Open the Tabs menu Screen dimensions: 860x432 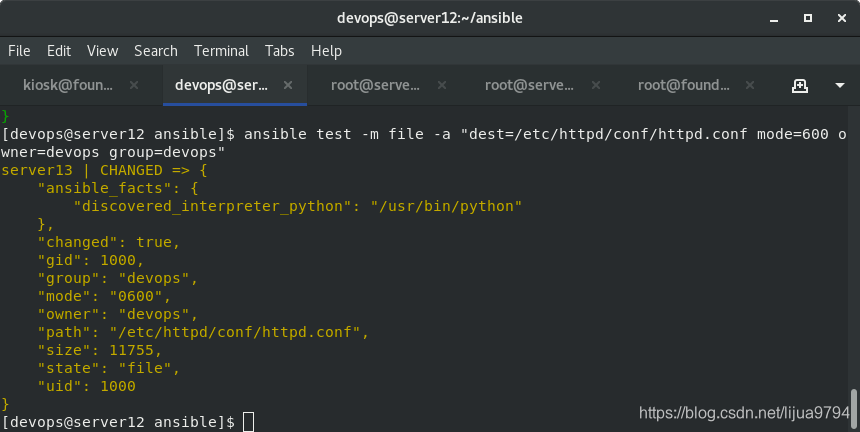pyautogui.click(x=280, y=51)
